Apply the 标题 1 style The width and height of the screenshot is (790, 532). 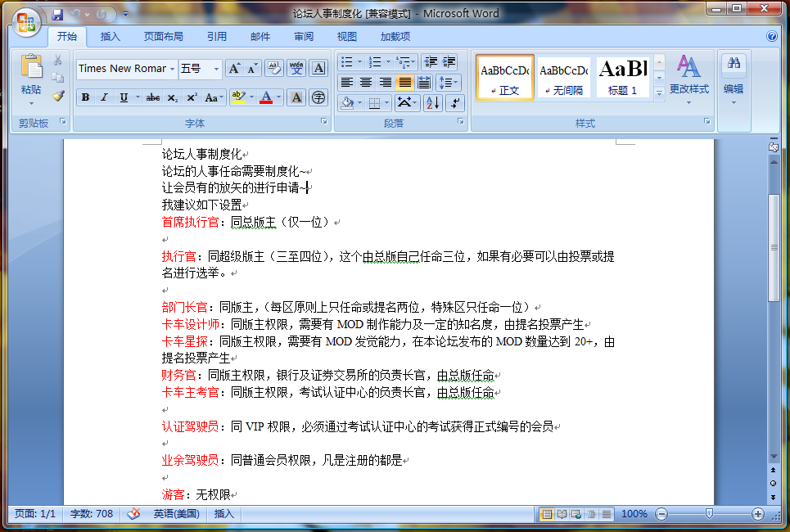click(x=623, y=77)
